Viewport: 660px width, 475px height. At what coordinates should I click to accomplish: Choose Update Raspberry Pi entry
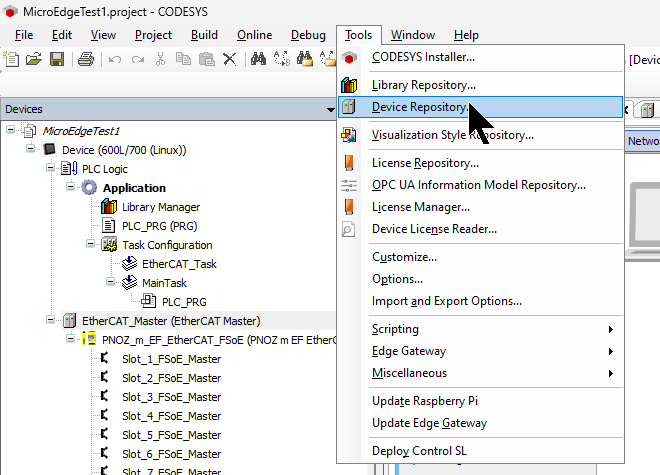480,401
